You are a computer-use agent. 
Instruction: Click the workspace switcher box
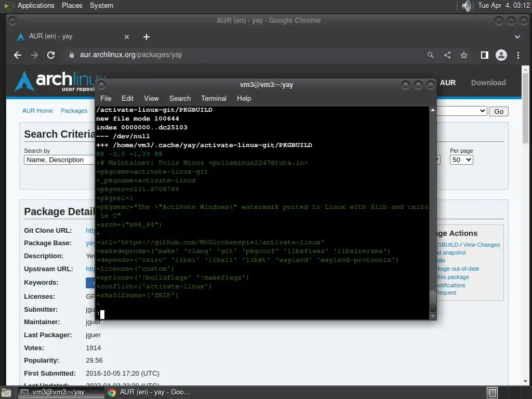493,393
